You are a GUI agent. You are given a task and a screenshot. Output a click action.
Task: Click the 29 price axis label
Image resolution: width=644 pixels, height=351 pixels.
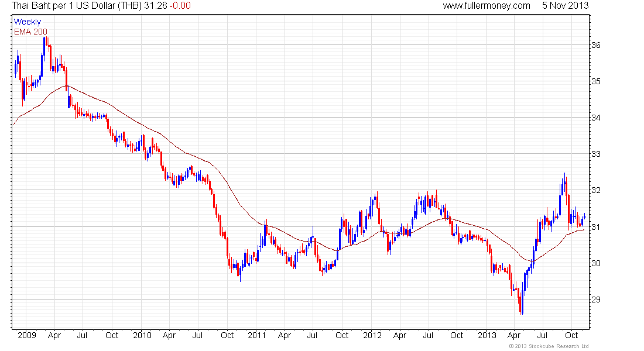click(x=595, y=300)
